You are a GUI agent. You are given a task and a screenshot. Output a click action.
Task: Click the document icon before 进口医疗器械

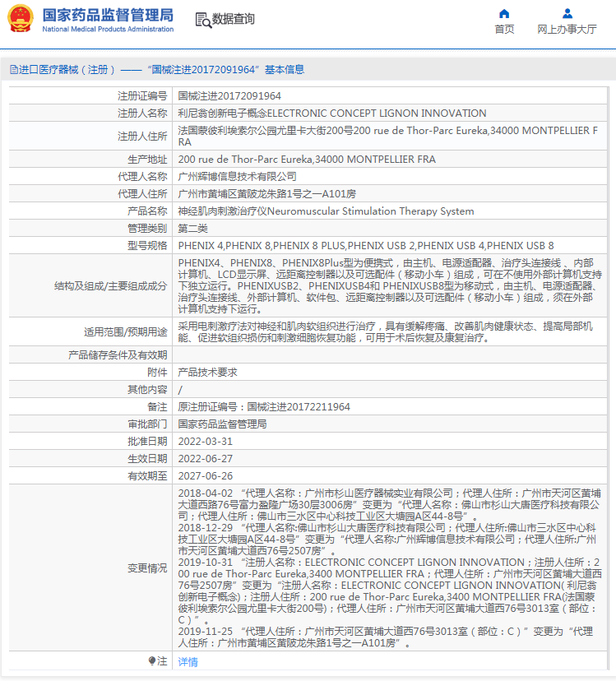point(14,70)
